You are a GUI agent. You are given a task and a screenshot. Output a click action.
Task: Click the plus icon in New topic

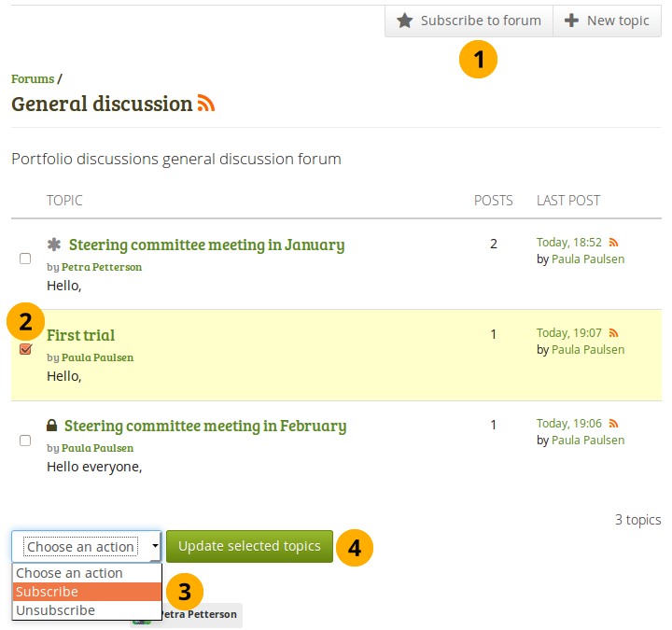click(571, 21)
